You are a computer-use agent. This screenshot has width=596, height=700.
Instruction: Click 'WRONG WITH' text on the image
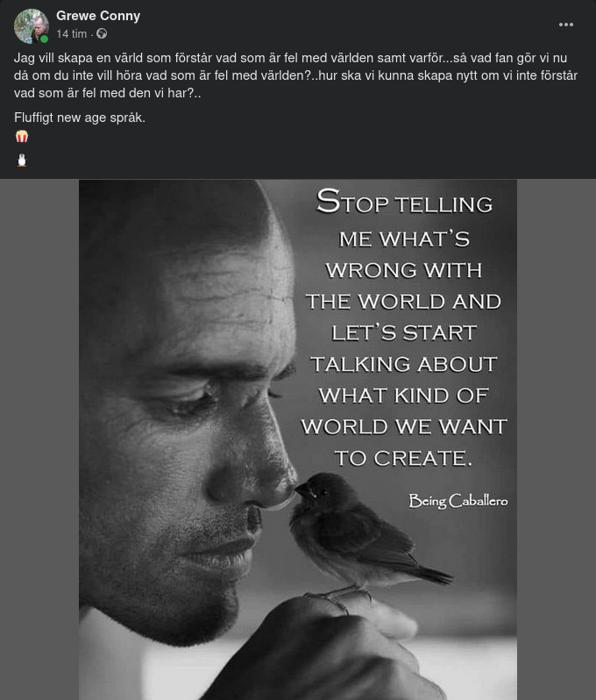pyautogui.click(x=404, y=270)
